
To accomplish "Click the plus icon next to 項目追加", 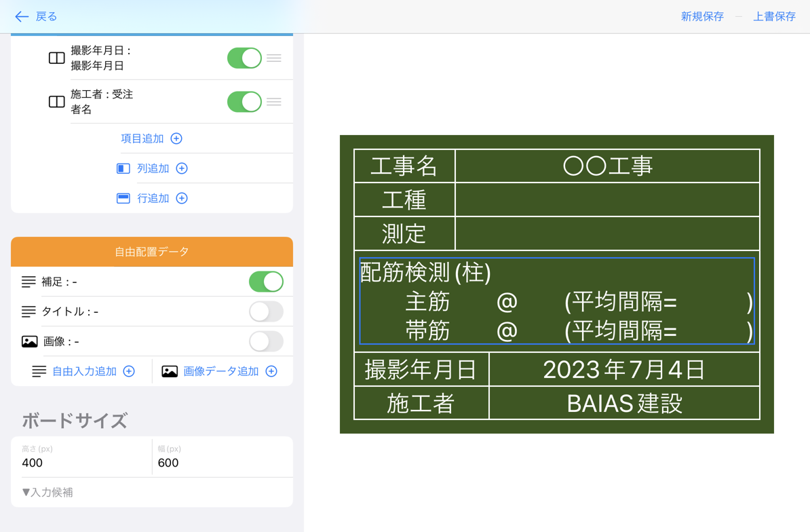I will coord(176,138).
